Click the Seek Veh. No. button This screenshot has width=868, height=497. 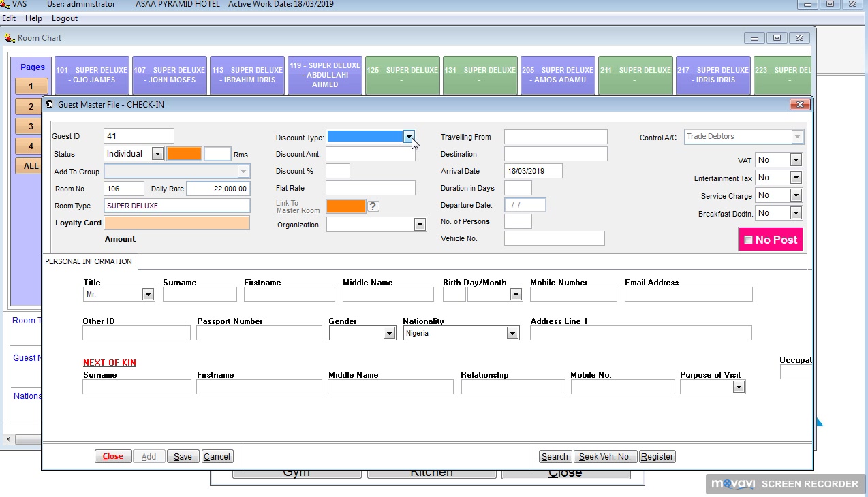tap(605, 457)
